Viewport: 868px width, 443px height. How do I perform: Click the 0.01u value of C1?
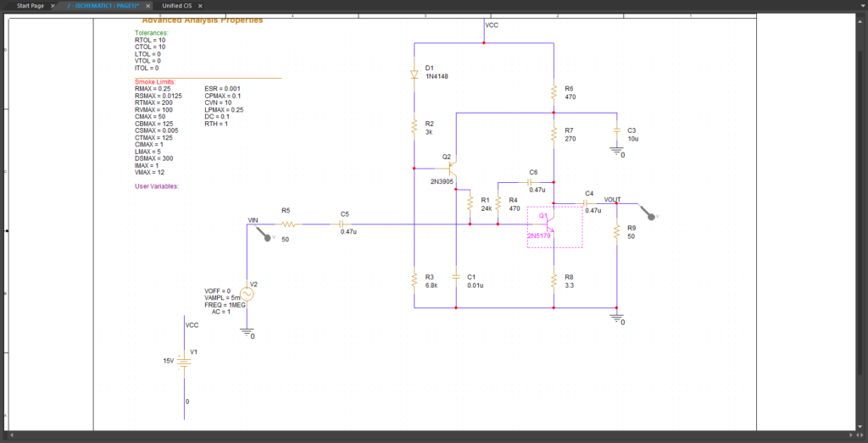point(476,285)
